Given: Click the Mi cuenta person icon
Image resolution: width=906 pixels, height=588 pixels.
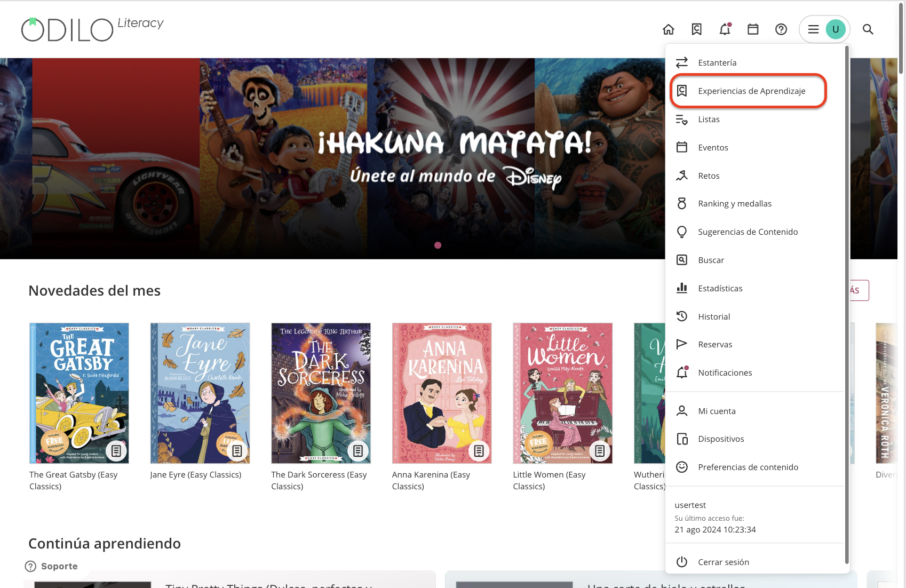Looking at the screenshot, I should [682, 411].
